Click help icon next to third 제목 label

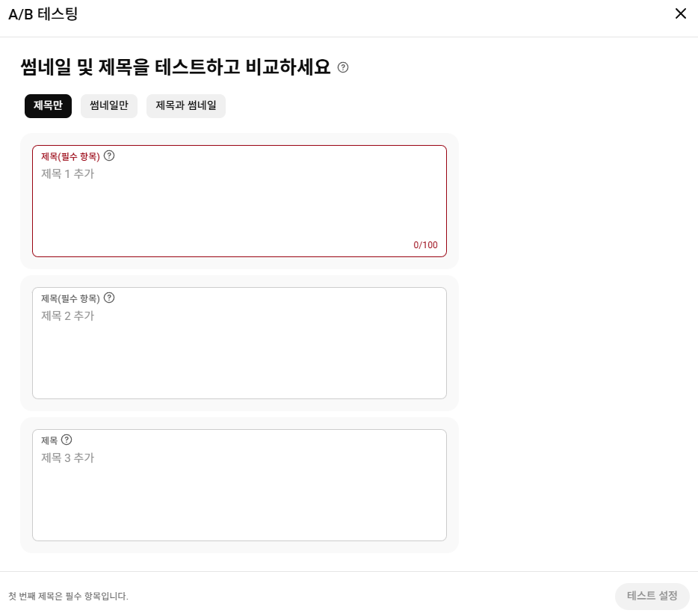[x=67, y=440]
